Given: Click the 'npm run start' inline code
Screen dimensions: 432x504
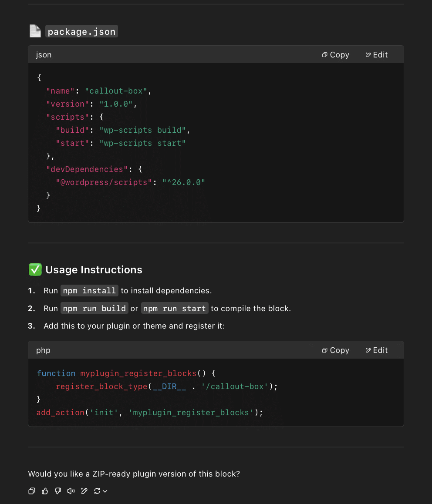Looking at the screenshot, I should point(175,308).
